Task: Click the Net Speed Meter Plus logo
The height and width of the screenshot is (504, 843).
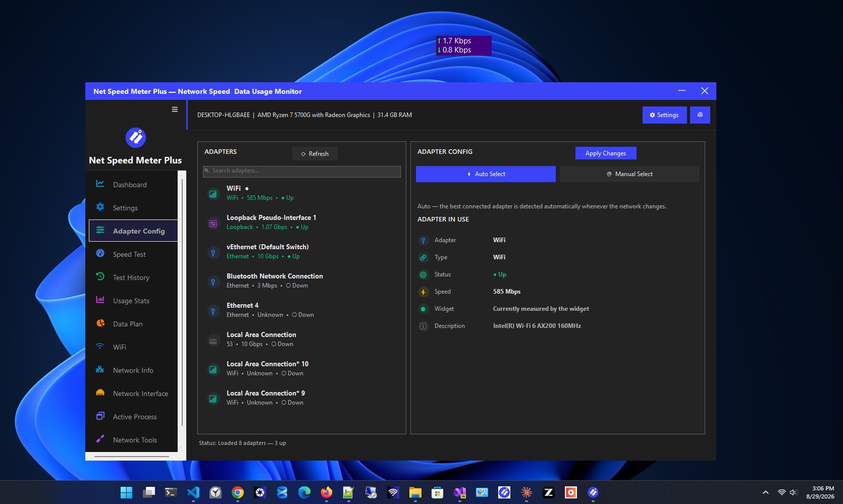Action: 136,137
